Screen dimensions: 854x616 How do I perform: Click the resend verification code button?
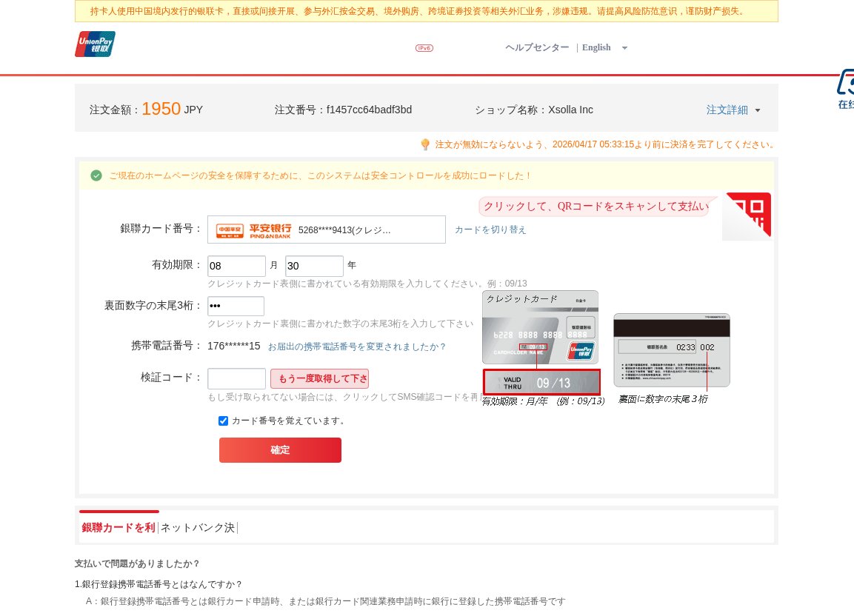tap(319, 379)
